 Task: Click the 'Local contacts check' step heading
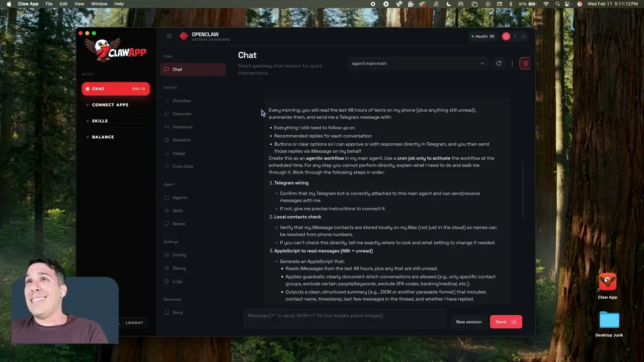coord(298,217)
